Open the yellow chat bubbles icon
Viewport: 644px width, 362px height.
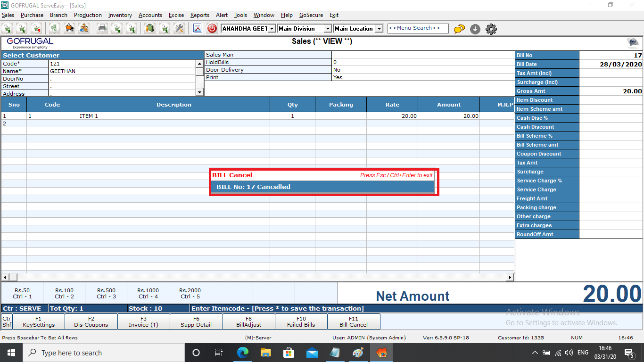click(459, 29)
